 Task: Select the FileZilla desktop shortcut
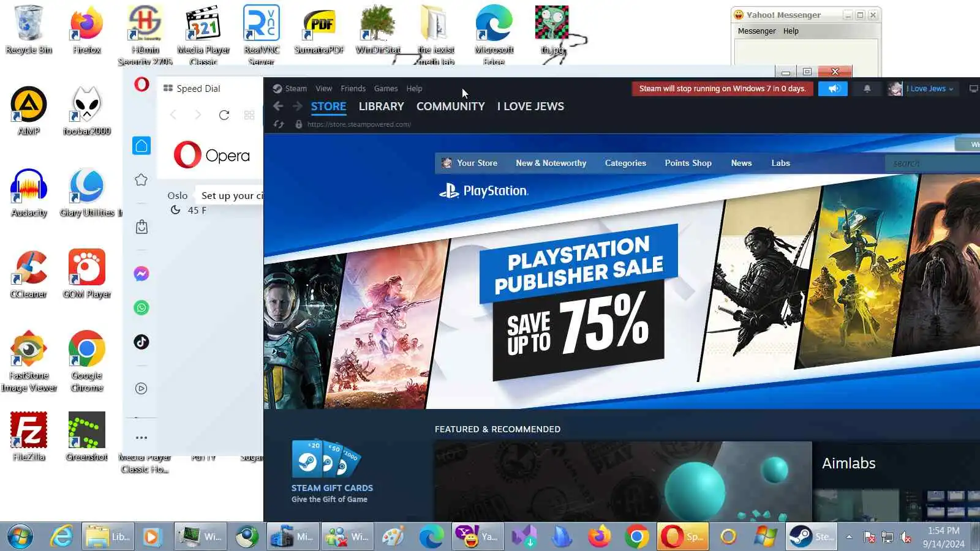click(x=29, y=437)
